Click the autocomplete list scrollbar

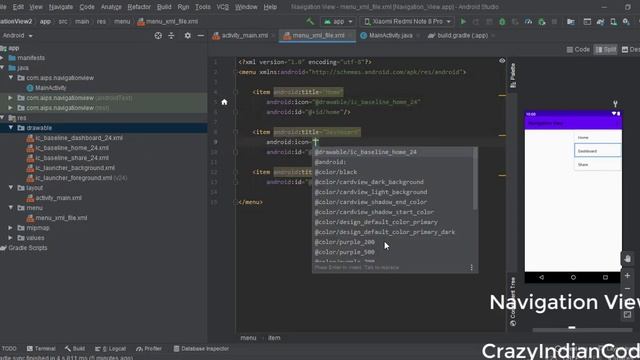coord(475,179)
